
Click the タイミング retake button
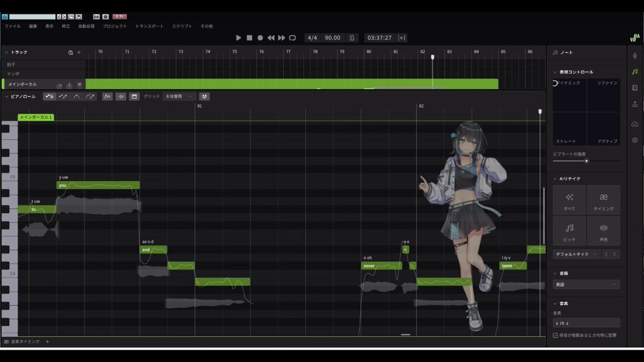click(x=604, y=200)
